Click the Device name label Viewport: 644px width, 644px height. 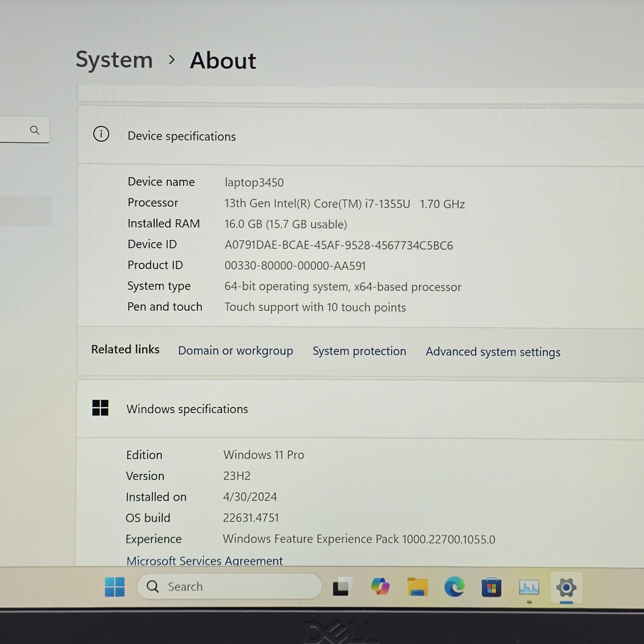(161, 182)
